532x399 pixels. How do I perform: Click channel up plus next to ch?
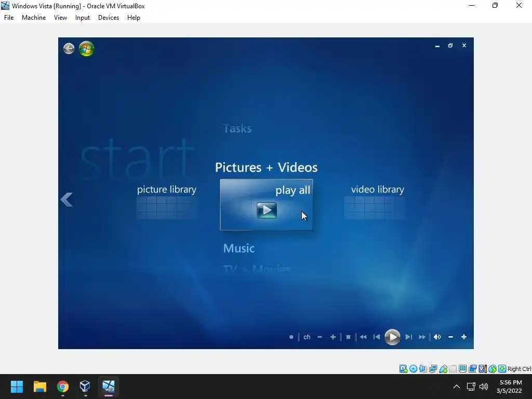point(333,337)
